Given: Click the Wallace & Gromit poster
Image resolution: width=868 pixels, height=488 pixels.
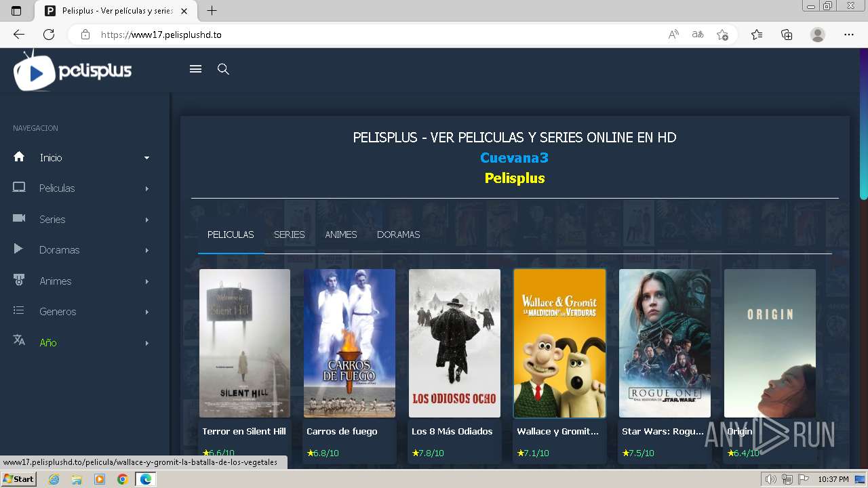Looking at the screenshot, I should click(559, 343).
